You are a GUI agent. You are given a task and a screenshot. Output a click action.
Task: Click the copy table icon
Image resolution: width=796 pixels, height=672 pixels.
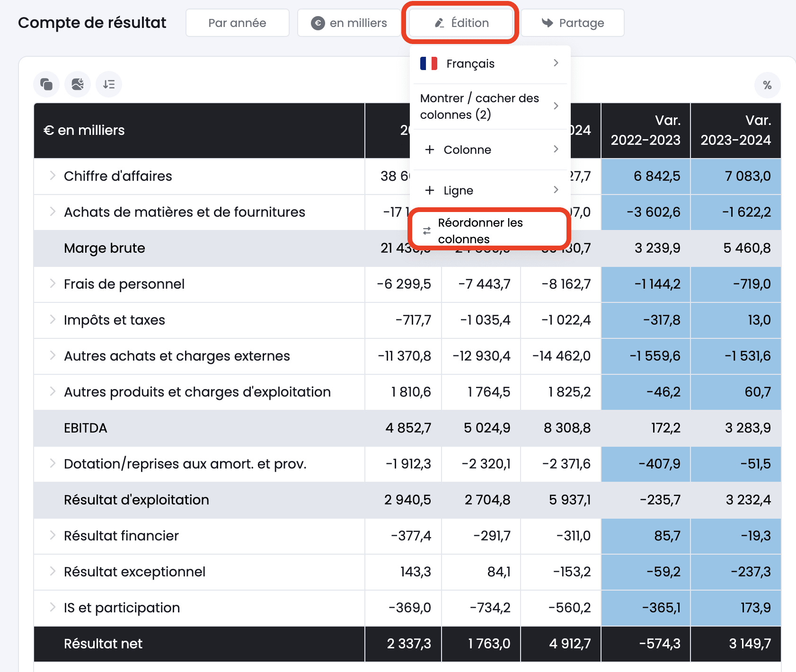click(46, 84)
